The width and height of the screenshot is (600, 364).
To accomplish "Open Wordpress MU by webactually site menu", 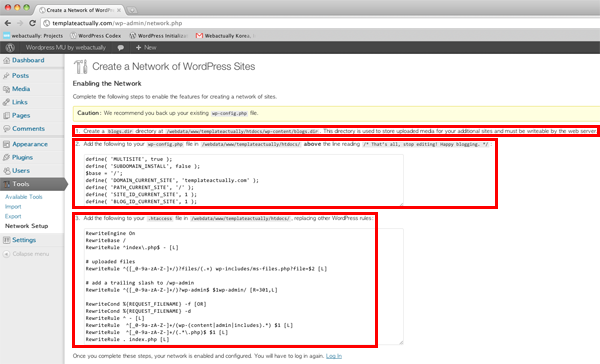I will 66,47.
